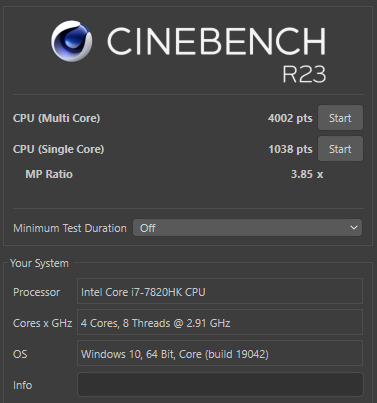Viewport: 377px width, 403px height.
Task: Click the Cores x GHz field
Action: (220, 323)
